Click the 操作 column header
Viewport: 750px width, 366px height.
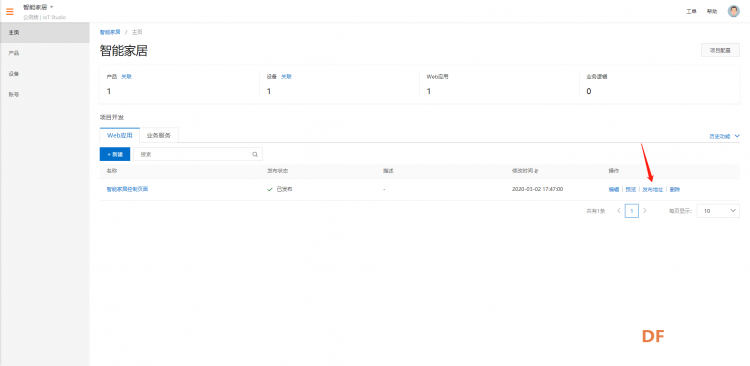tap(614, 170)
